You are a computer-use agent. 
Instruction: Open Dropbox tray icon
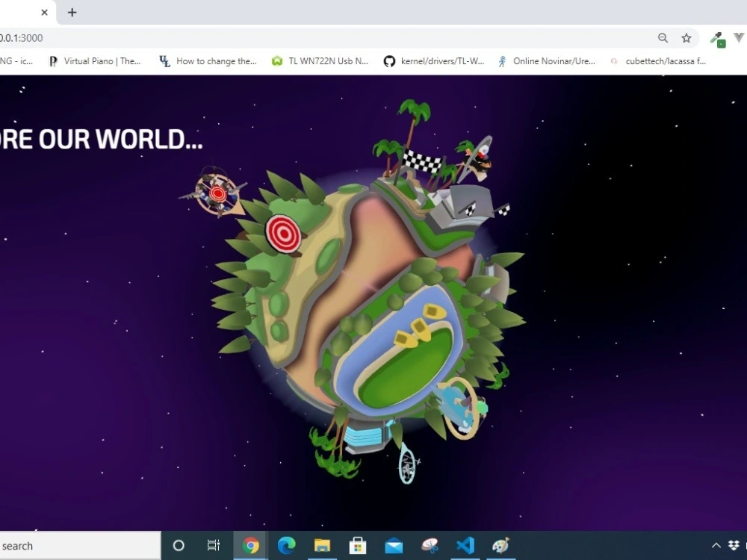pyautogui.click(x=734, y=546)
